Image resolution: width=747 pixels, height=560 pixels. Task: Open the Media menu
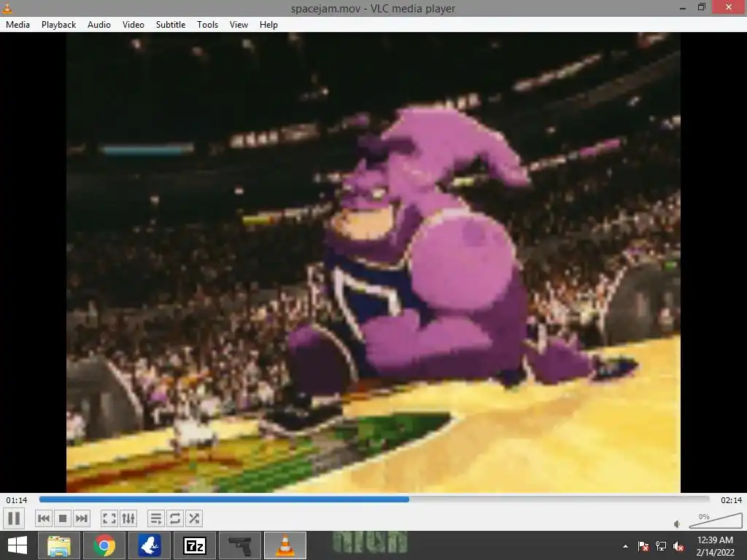tap(18, 25)
